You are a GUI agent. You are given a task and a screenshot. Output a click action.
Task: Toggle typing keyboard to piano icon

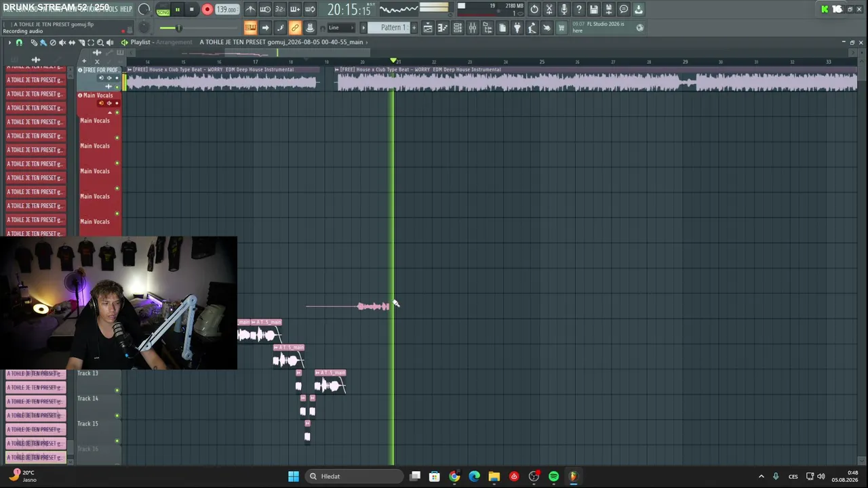click(x=250, y=28)
